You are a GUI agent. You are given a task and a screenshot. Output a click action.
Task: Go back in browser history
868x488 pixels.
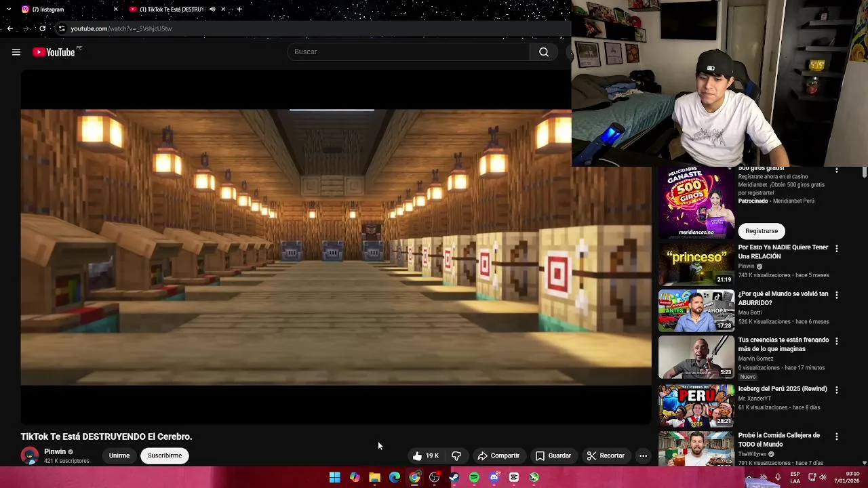9,28
